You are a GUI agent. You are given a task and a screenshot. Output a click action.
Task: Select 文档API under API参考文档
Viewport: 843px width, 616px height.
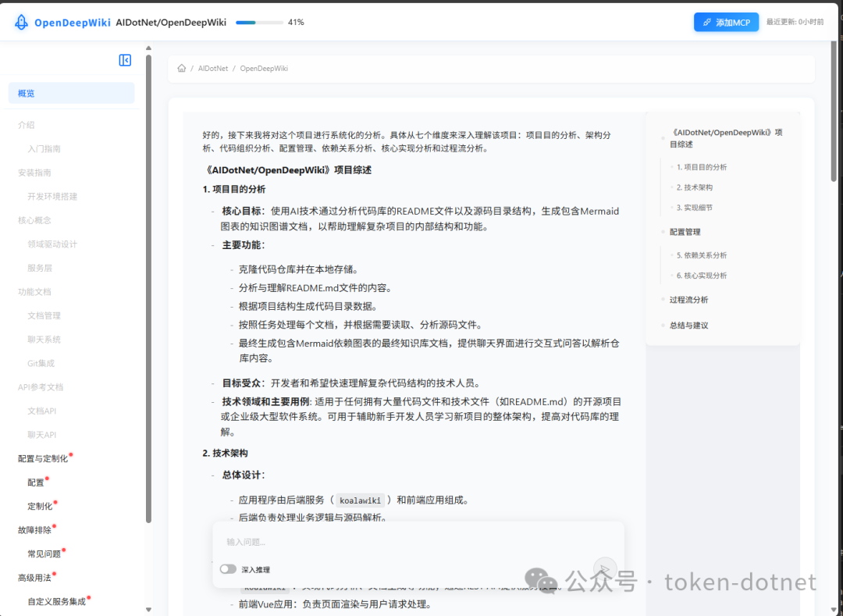pos(42,410)
